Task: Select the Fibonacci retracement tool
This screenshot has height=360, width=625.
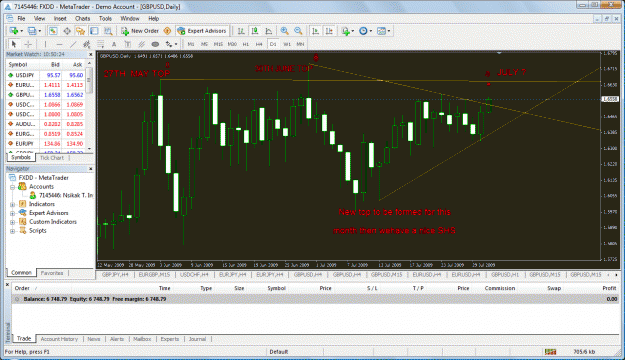Action: [100, 44]
